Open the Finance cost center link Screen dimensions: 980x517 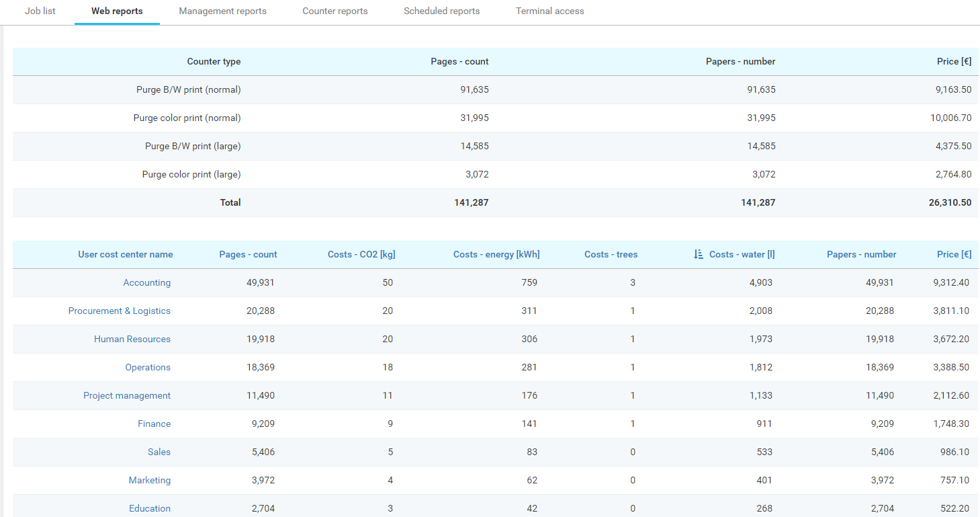point(154,424)
